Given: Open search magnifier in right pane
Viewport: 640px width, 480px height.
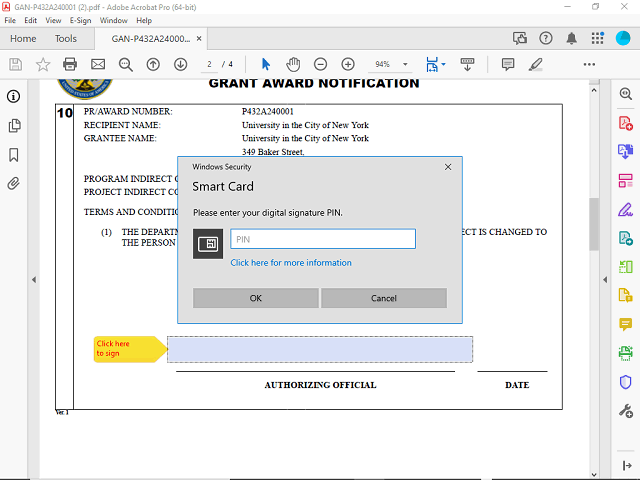Looking at the screenshot, I should (625, 94).
